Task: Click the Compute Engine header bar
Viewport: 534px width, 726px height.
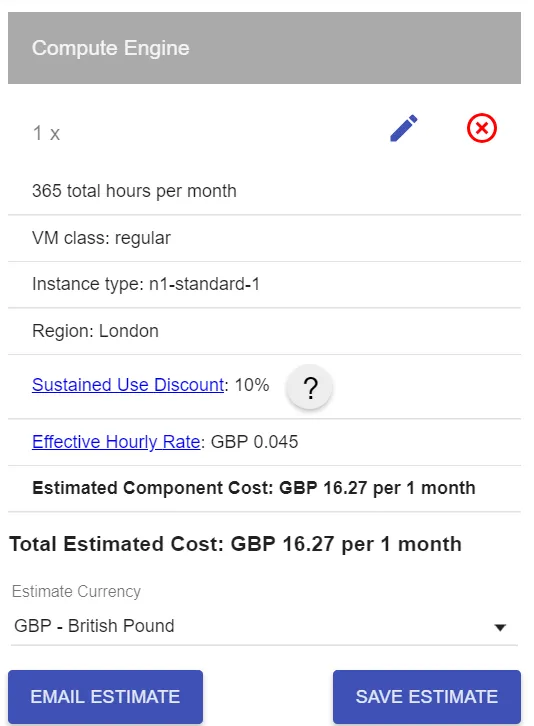Action: pyautogui.click(x=264, y=48)
